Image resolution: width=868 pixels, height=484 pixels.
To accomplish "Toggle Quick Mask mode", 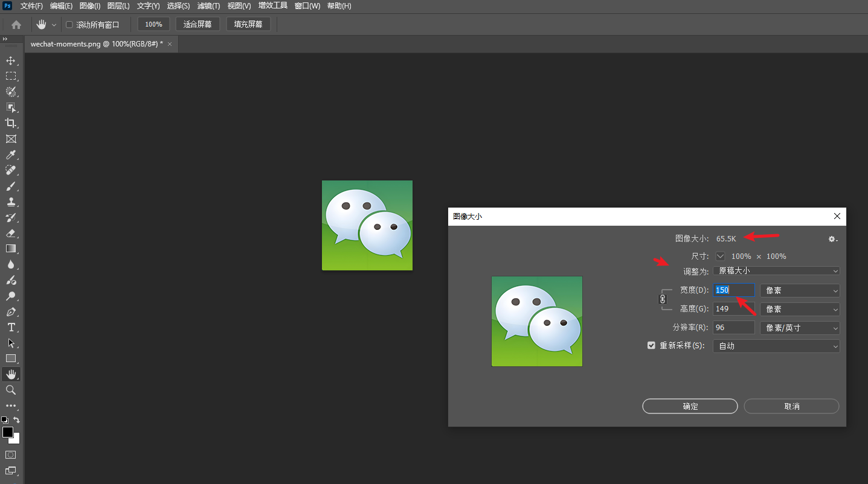I will tap(11, 454).
